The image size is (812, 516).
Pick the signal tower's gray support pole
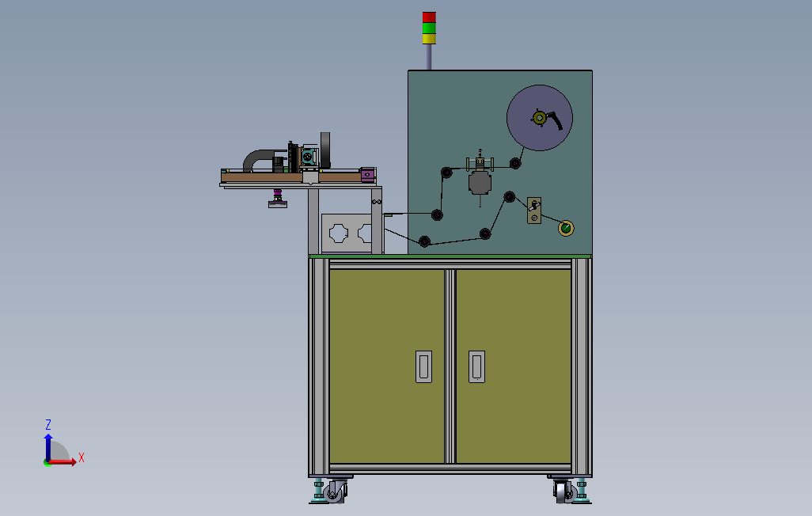click(x=429, y=57)
